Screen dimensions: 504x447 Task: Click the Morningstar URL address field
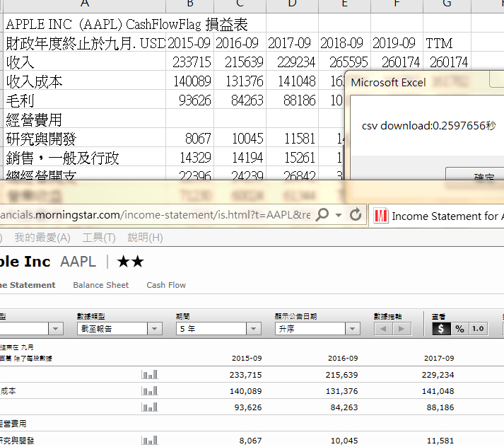point(156,214)
